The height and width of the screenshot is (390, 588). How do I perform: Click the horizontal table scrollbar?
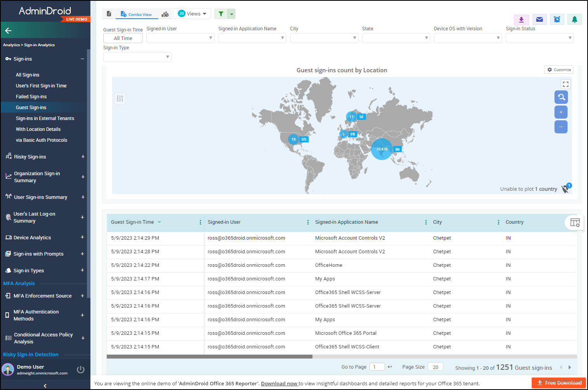pyautogui.click(x=210, y=356)
